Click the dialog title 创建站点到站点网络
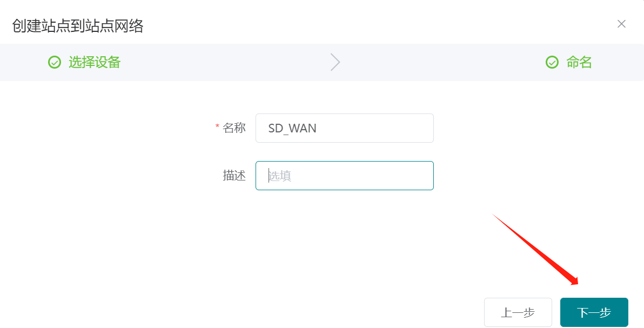 (x=78, y=25)
